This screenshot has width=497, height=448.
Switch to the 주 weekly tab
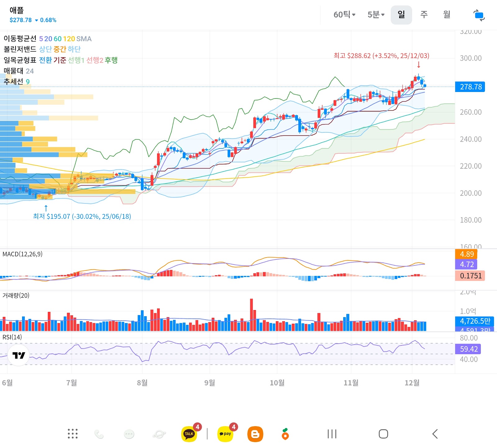[424, 15]
